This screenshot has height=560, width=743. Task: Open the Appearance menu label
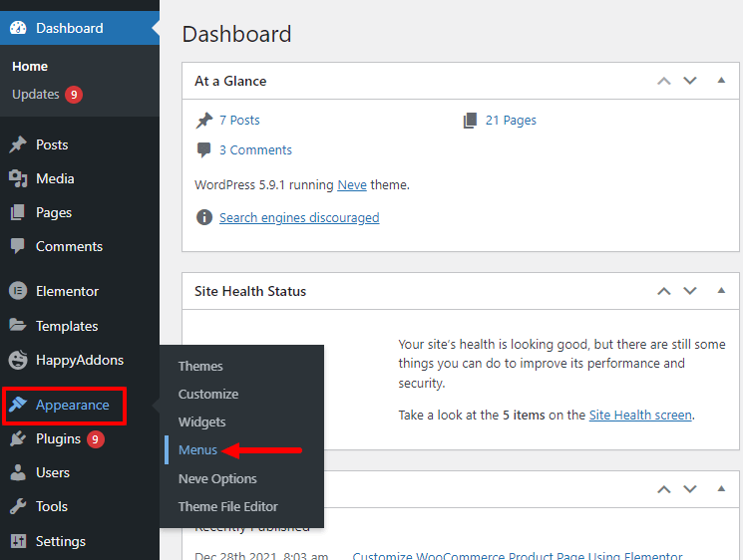[73, 406]
